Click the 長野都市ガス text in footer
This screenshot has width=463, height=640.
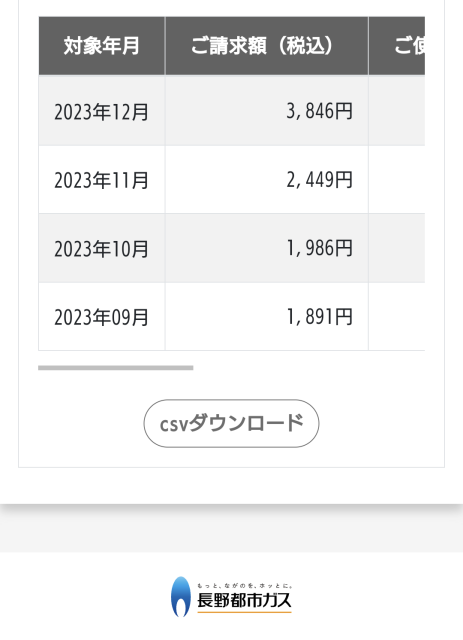(x=244, y=600)
